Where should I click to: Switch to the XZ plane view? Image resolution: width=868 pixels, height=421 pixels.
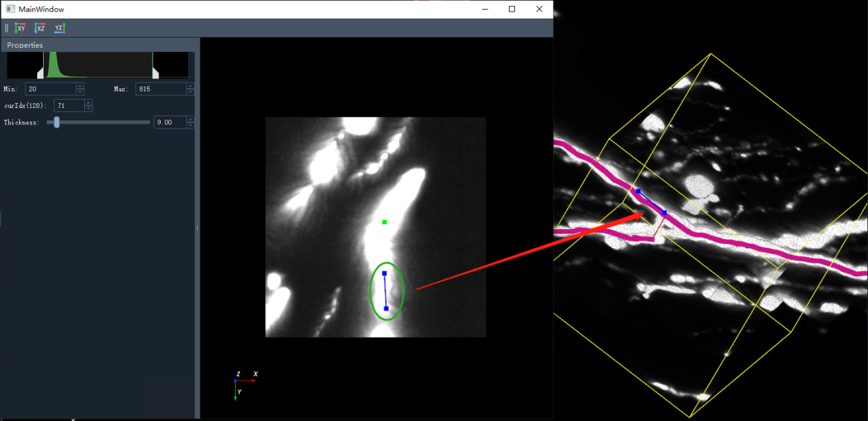[x=40, y=28]
